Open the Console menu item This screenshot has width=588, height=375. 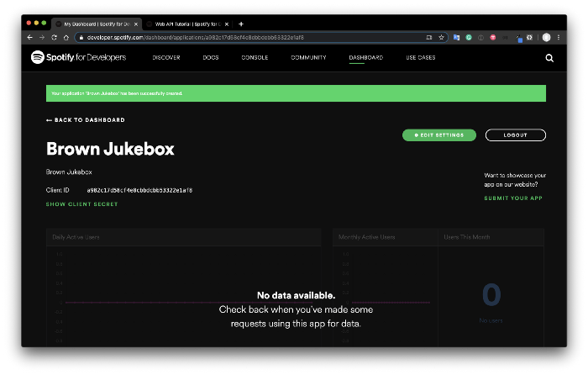255,57
